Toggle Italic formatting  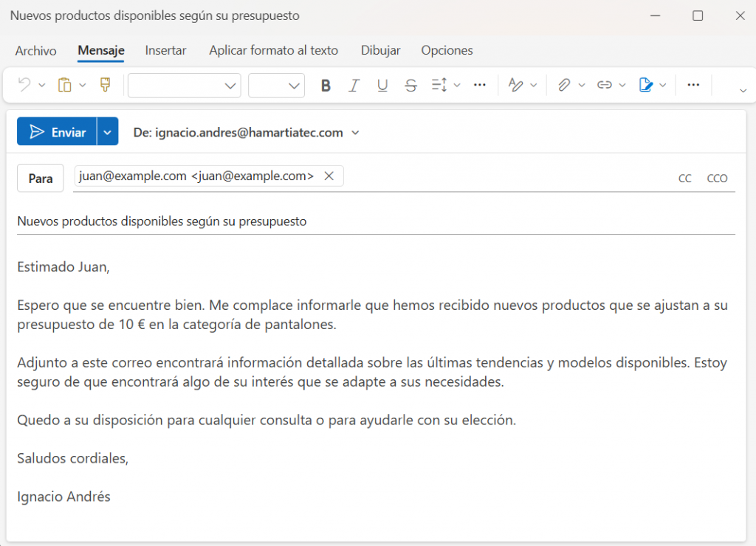(x=354, y=86)
